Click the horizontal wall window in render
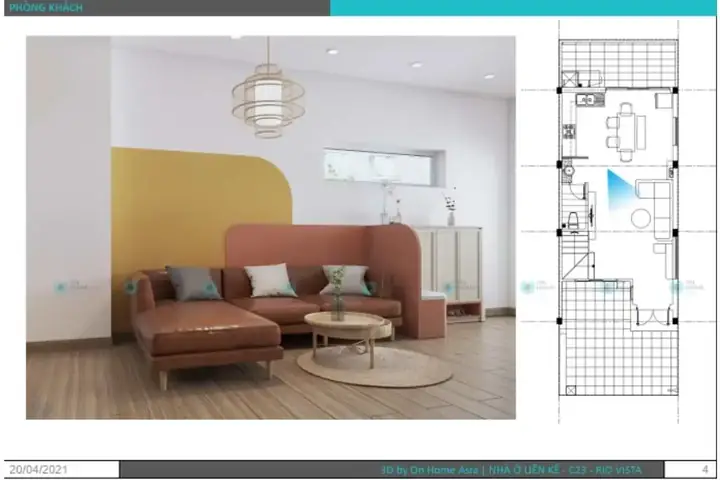Screen dimensions: 720x480 (384, 167)
